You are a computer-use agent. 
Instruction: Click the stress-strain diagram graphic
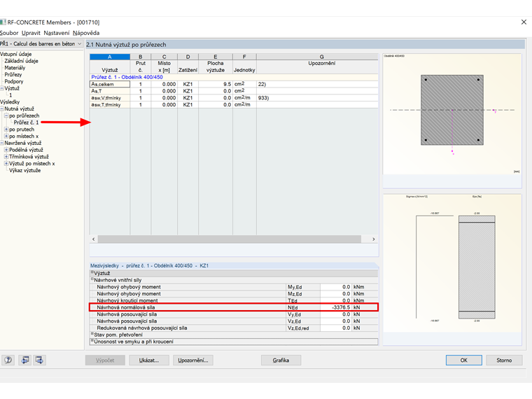[452, 263]
